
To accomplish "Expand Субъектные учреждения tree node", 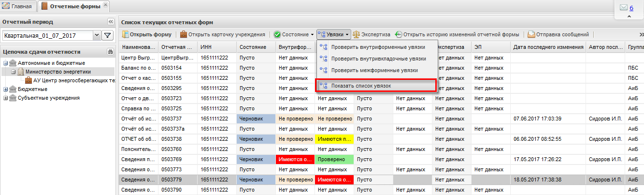I will [x=5, y=98].
